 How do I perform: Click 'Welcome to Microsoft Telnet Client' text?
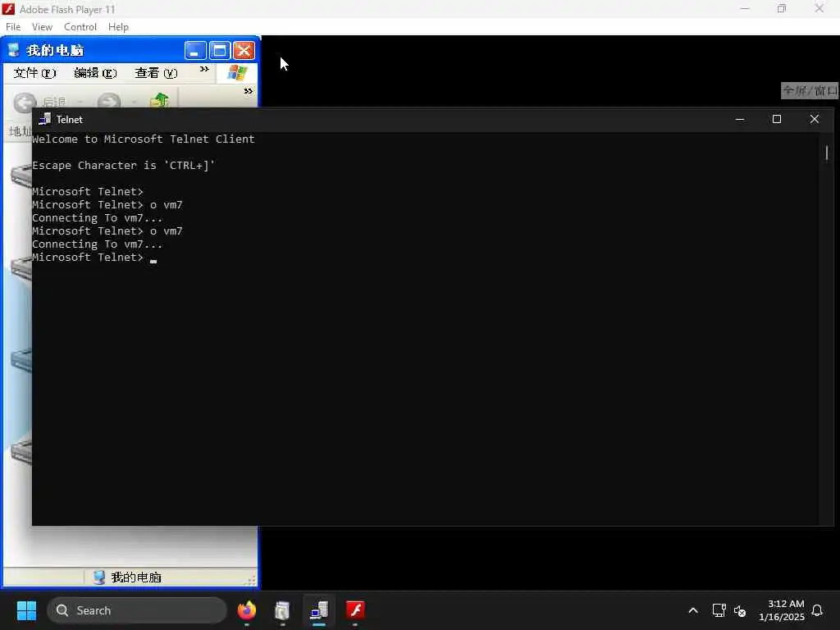pos(143,139)
